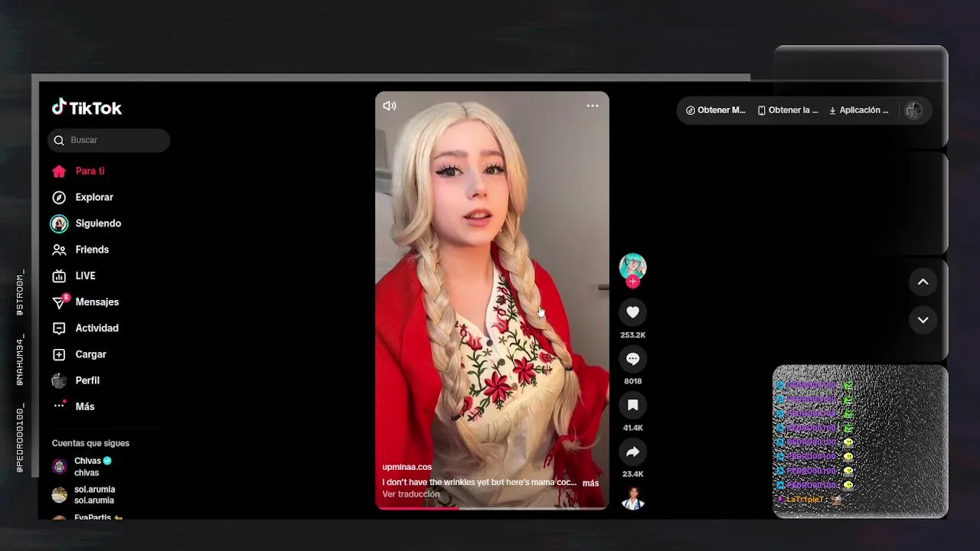The image size is (980, 551).
Task: Click the video progress bar
Action: [492, 508]
